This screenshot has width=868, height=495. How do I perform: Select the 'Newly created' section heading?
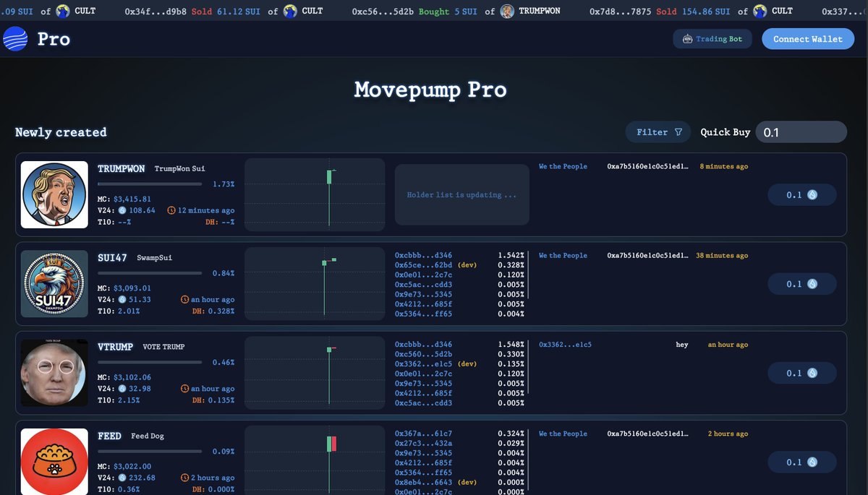[60, 132]
